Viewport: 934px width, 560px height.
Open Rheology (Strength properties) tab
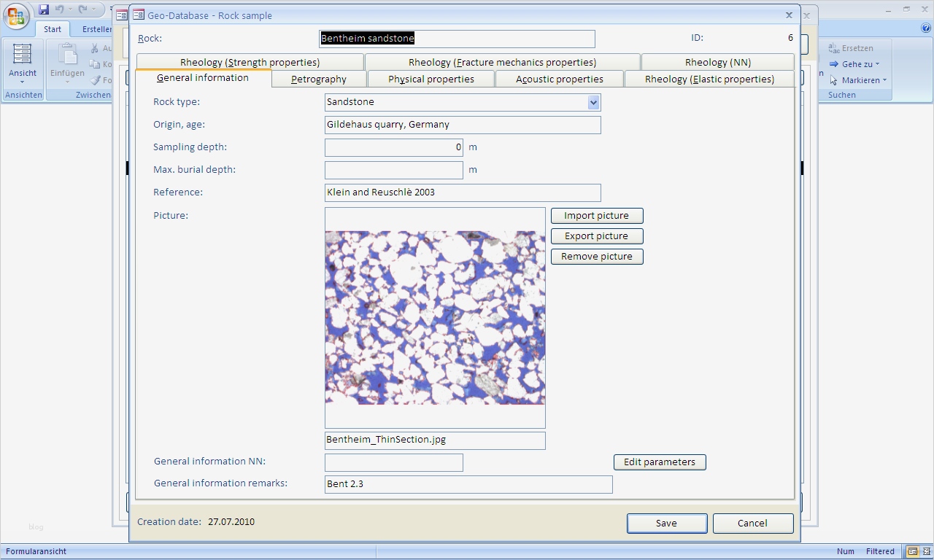[250, 62]
